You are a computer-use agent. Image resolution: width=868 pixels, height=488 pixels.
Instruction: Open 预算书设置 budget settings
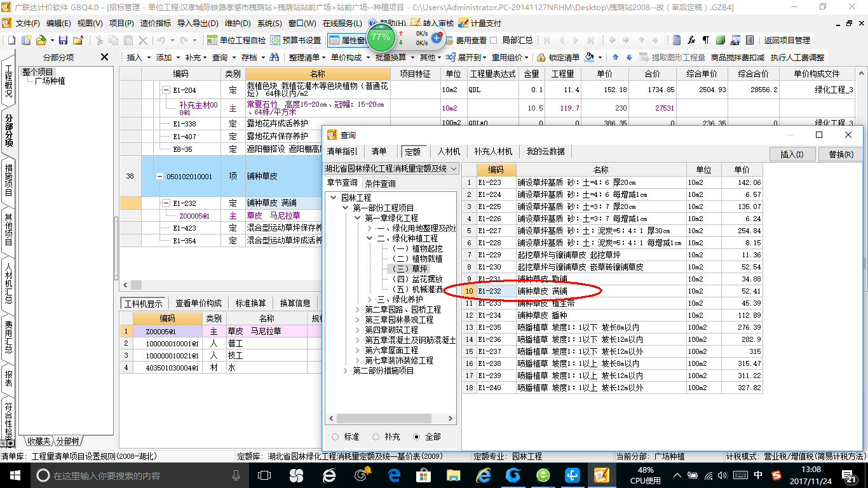[x=295, y=40]
